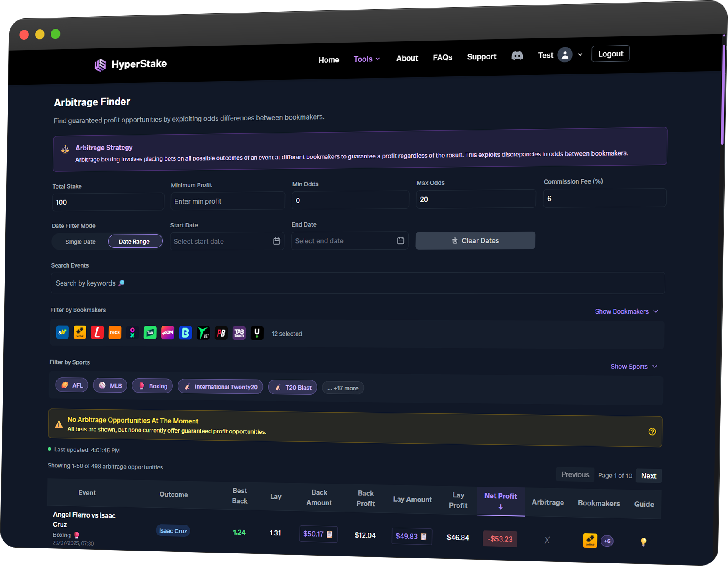
Task: Click the Logout button
Action: click(611, 54)
